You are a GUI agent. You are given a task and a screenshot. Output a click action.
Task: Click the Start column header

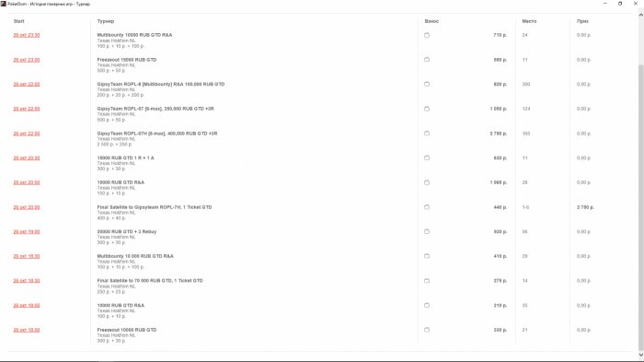(19, 21)
